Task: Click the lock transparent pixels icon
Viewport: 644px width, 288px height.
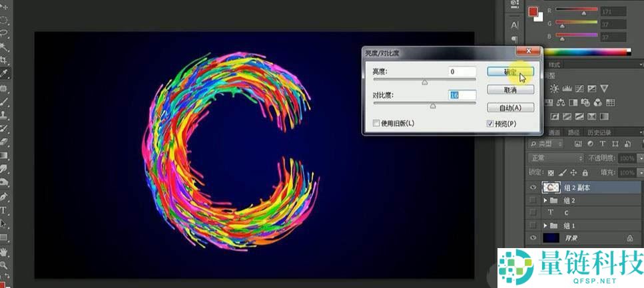Action: [x=551, y=173]
